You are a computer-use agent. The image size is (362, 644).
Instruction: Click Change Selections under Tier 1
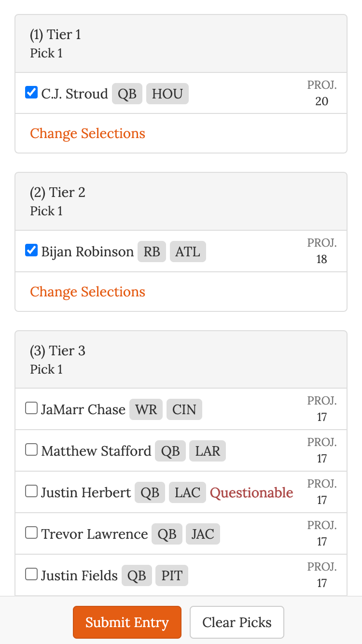click(x=87, y=134)
